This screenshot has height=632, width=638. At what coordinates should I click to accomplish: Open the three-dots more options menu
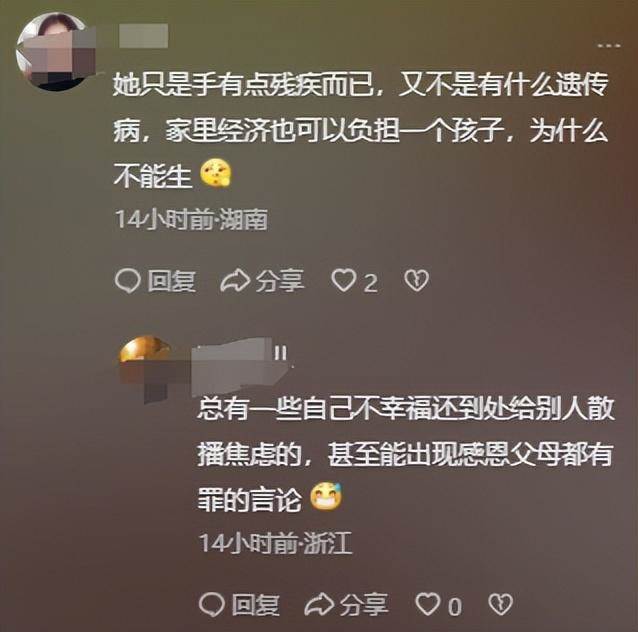tap(609, 46)
